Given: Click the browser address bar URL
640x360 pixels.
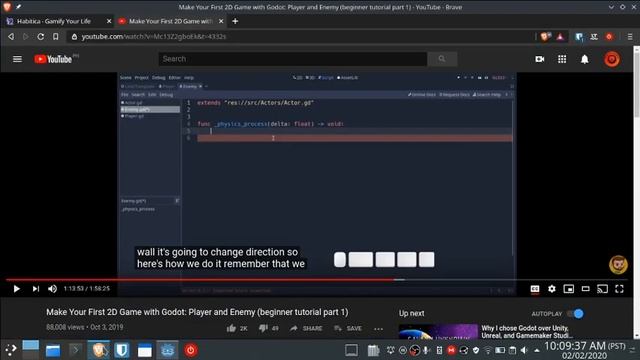Looking at the screenshot, I should pos(153,37).
